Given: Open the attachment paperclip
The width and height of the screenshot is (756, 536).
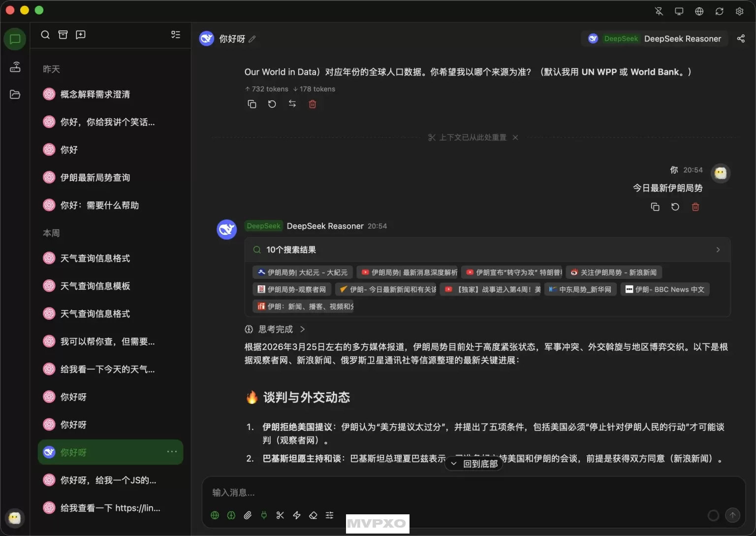Looking at the screenshot, I should [x=248, y=515].
